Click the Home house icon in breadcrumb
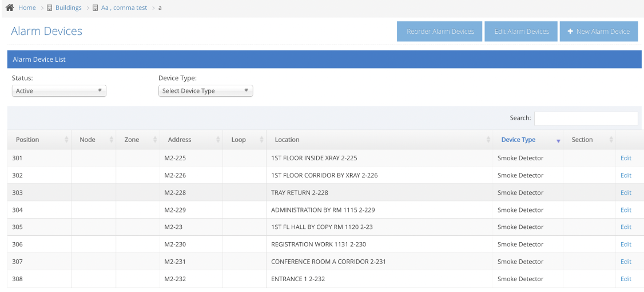Image resolution: width=644 pixels, height=292 pixels. pyautogui.click(x=10, y=7)
